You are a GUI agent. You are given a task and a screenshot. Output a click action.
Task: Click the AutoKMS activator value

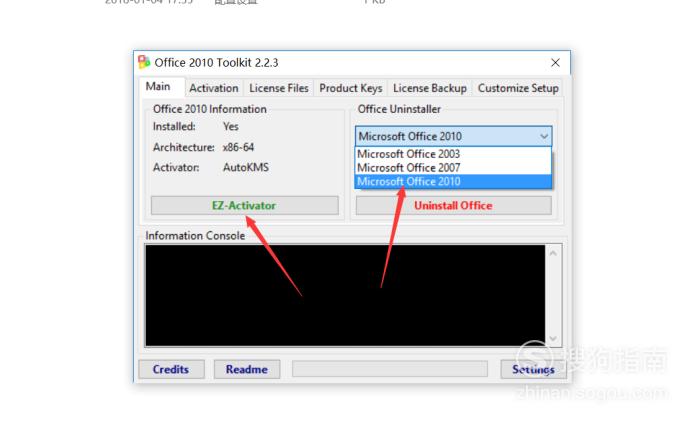(246, 168)
